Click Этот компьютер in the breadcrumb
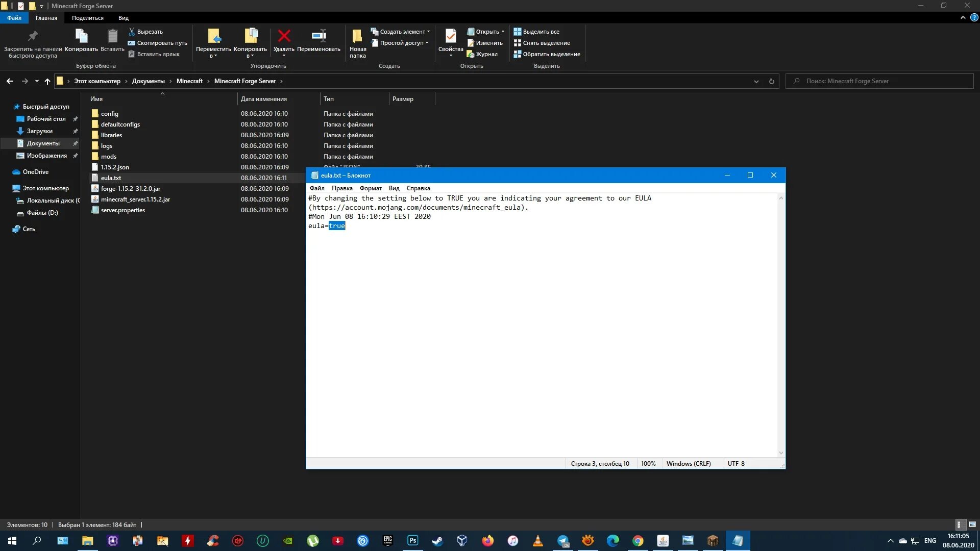 (x=97, y=81)
